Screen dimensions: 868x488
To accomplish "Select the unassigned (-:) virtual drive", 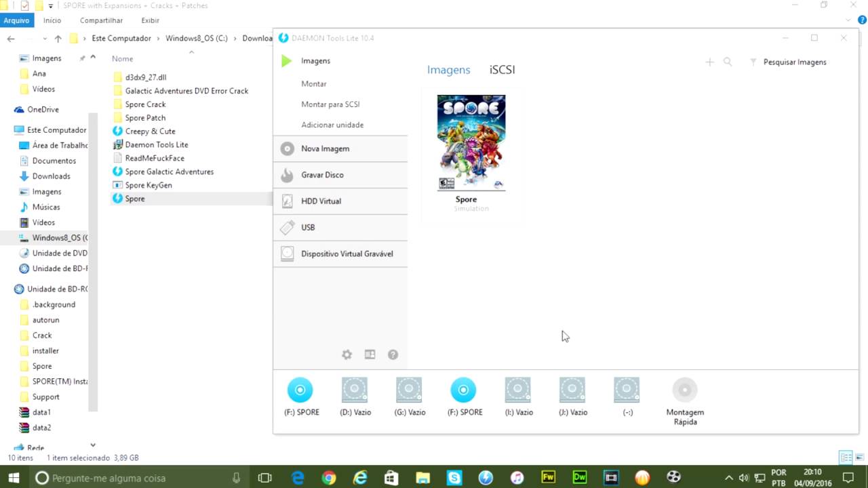I will pos(627,397).
